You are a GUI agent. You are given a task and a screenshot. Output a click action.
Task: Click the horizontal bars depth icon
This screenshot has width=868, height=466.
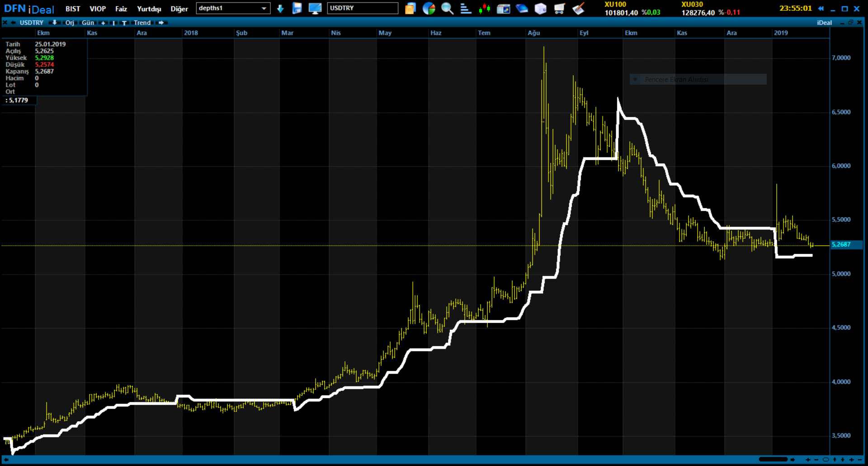pos(466,9)
